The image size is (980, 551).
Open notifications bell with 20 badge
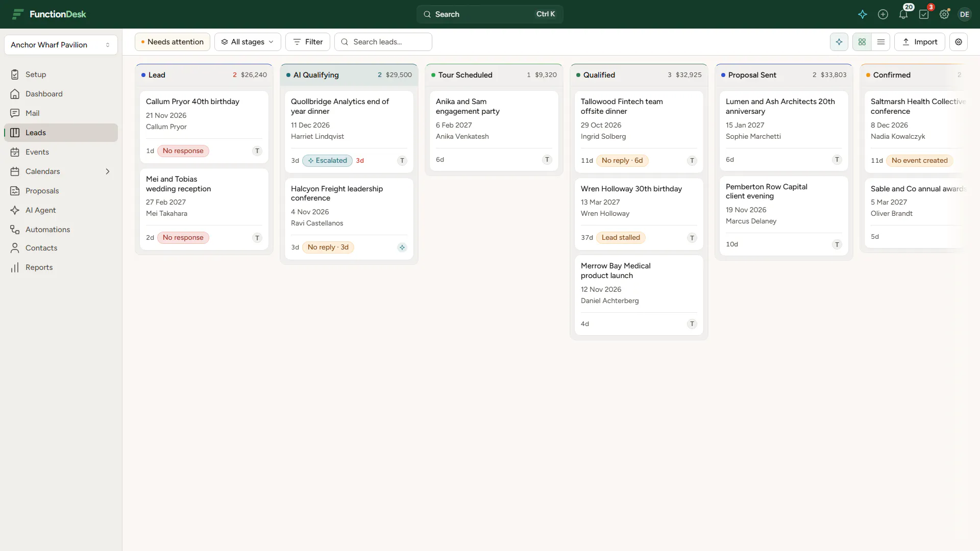tap(903, 14)
